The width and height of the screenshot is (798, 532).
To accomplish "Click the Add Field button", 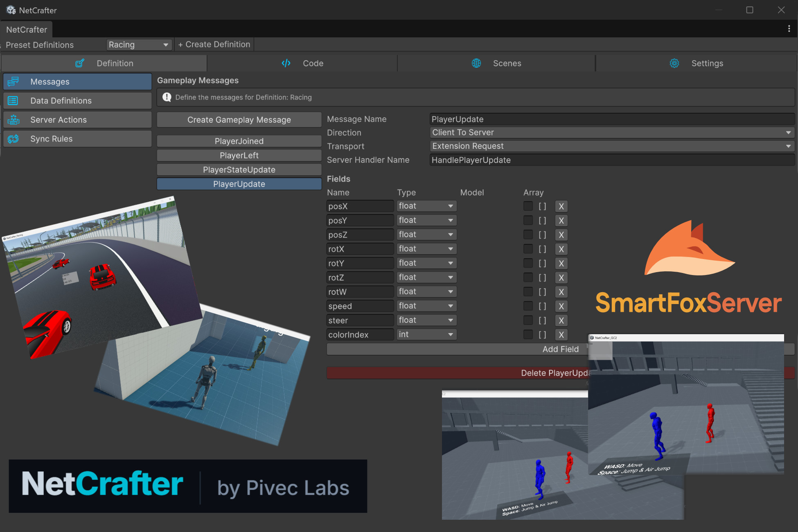I will (560, 349).
